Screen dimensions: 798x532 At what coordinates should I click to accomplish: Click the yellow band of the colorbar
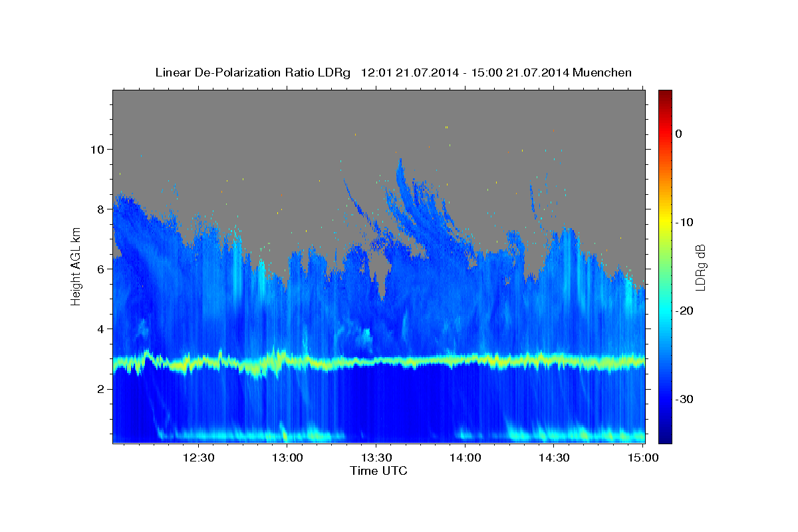(x=665, y=222)
